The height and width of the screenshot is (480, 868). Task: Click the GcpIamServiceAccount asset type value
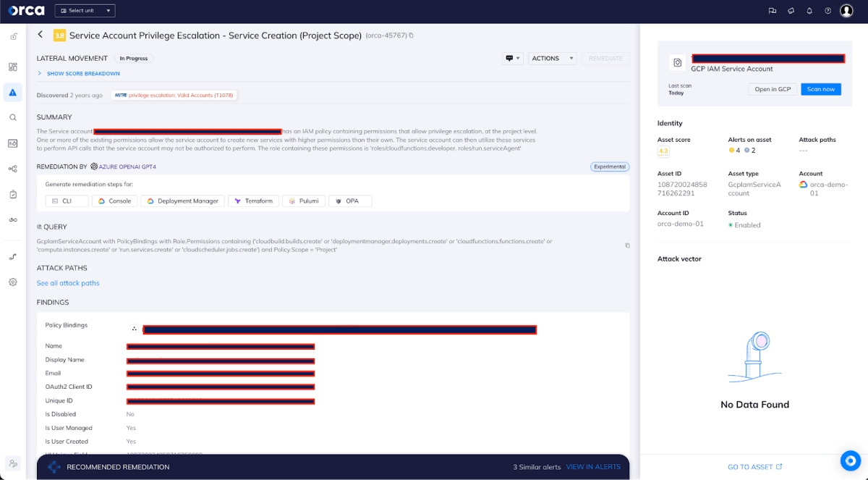(x=754, y=189)
